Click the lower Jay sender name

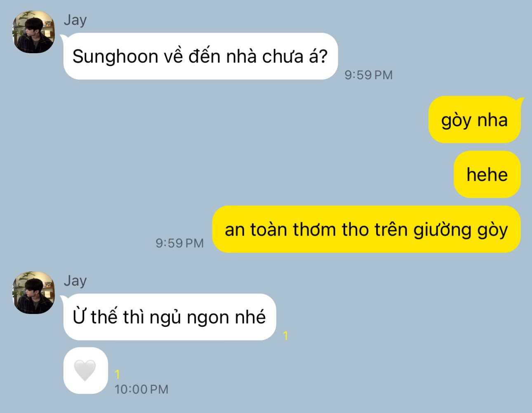pyautogui.click(x=75, y=281)
